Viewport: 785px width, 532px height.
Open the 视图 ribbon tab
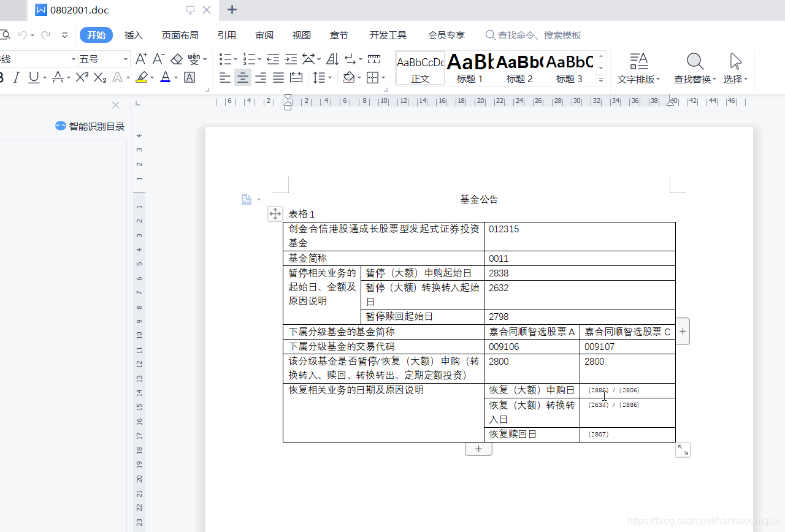(x=302, y=35)
